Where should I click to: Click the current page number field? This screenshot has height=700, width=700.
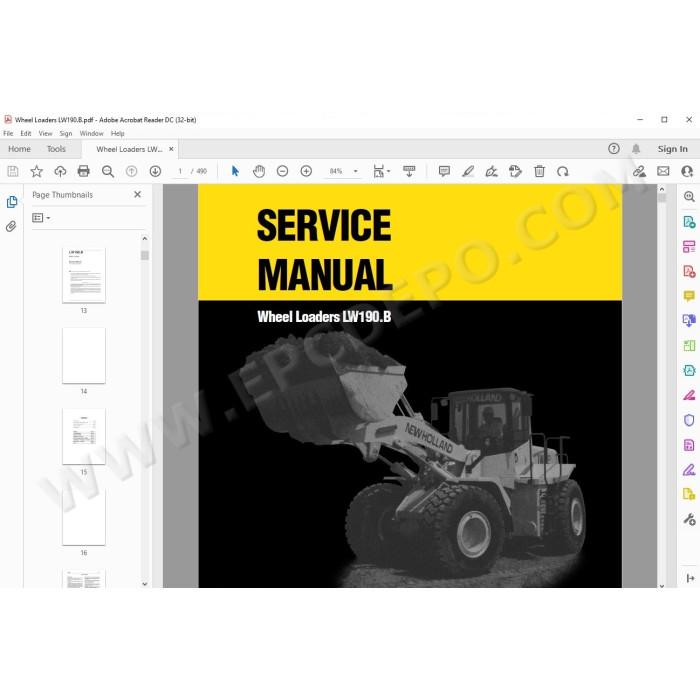click(180, 171)
